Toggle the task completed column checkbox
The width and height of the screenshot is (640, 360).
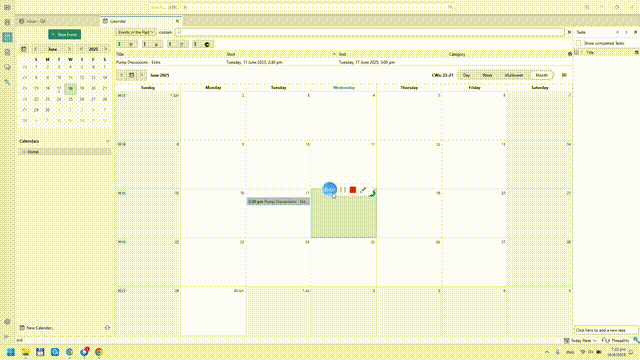pos(576,53)
